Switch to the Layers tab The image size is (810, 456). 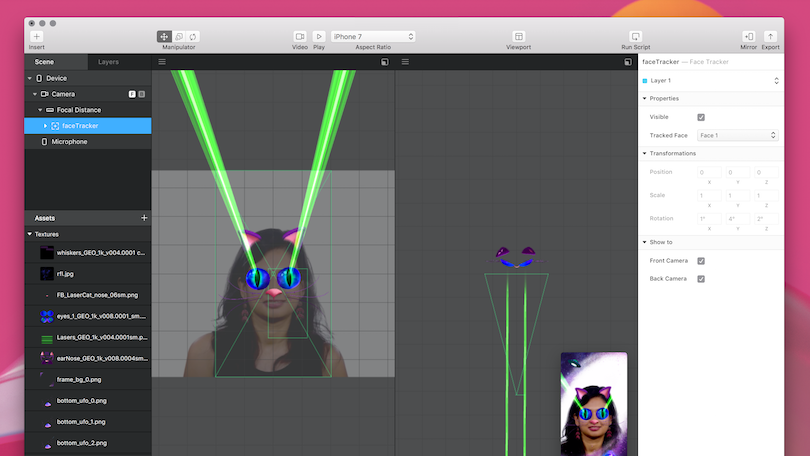click(108, 62)
